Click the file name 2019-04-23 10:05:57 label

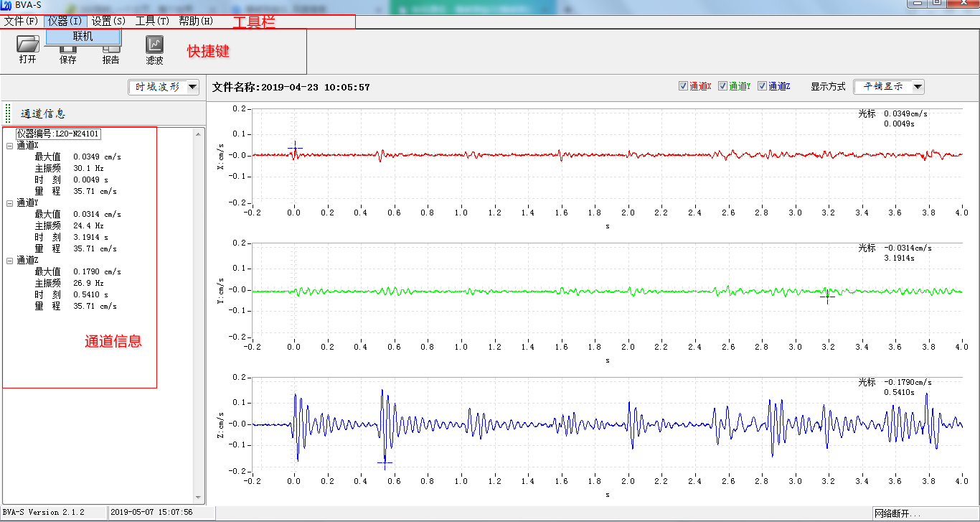(x=291, y=88)
